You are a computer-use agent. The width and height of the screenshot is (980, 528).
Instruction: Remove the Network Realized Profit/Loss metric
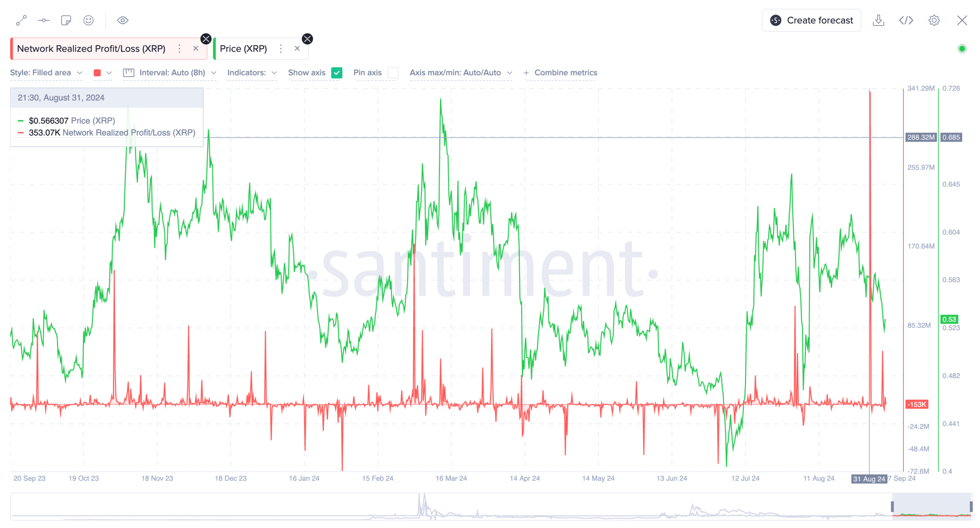(196, 49)
